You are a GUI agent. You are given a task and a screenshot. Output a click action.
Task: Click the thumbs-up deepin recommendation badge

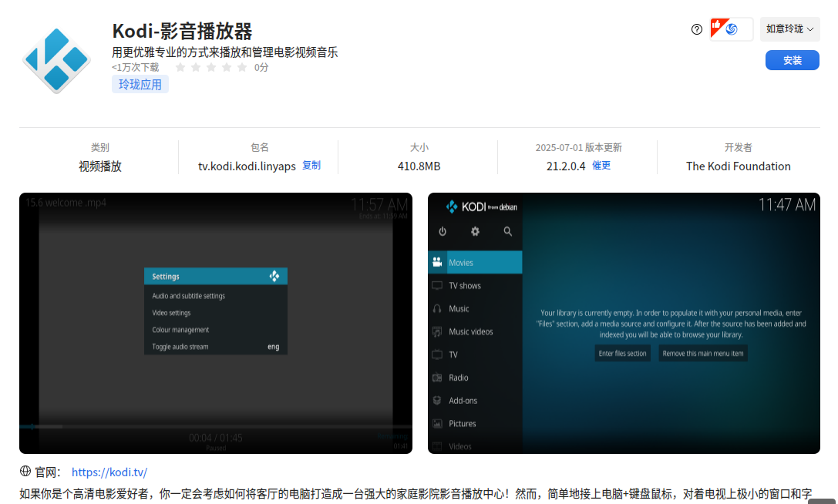click(x=731, y=29)
